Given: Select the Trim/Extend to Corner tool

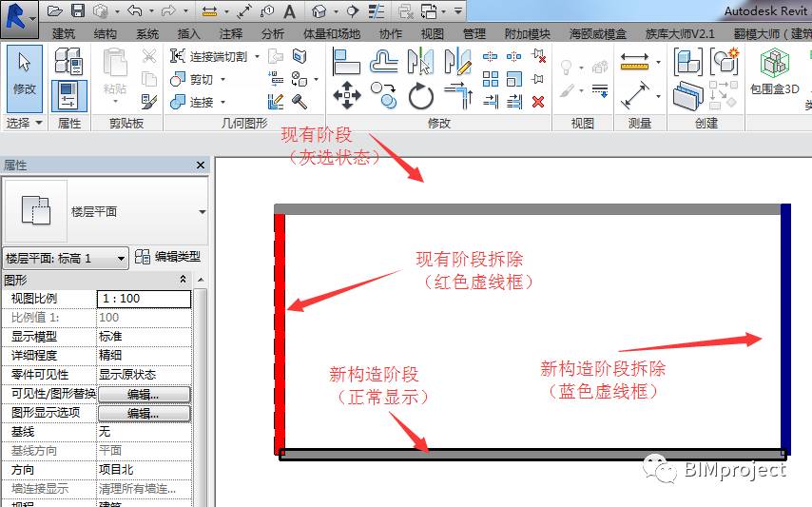Looking at the screenshot, I should click(x=458, y=95).
